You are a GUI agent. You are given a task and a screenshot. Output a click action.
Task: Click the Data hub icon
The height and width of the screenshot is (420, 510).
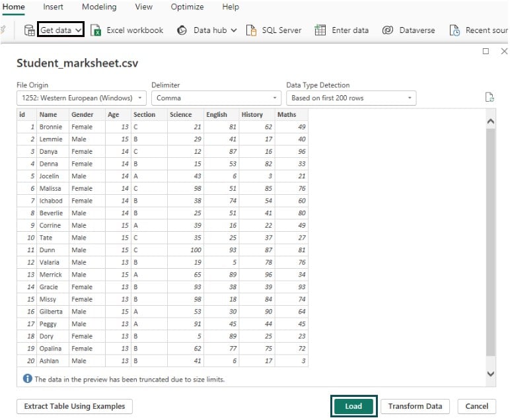pyautogui.click(x=182, y=30)
